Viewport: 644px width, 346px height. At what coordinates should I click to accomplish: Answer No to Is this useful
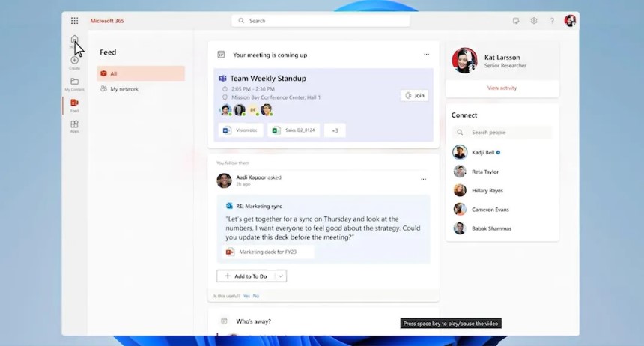tap(256, 296)
